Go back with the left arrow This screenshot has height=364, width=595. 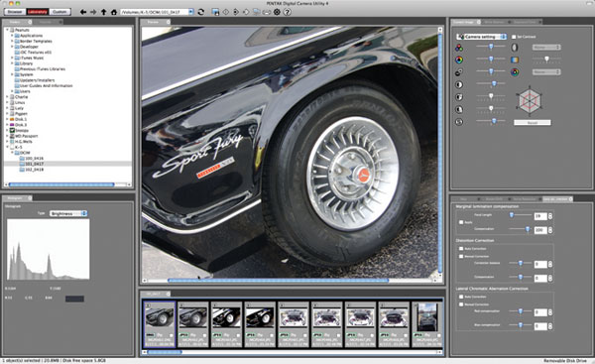coord(82,12)
